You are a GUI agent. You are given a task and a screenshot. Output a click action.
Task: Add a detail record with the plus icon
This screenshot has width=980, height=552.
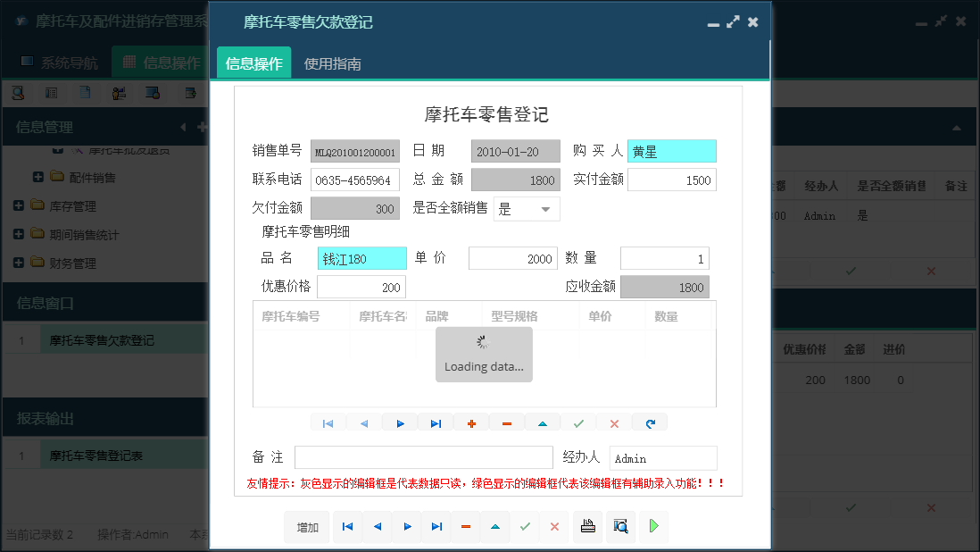click(x=471, y=422)
